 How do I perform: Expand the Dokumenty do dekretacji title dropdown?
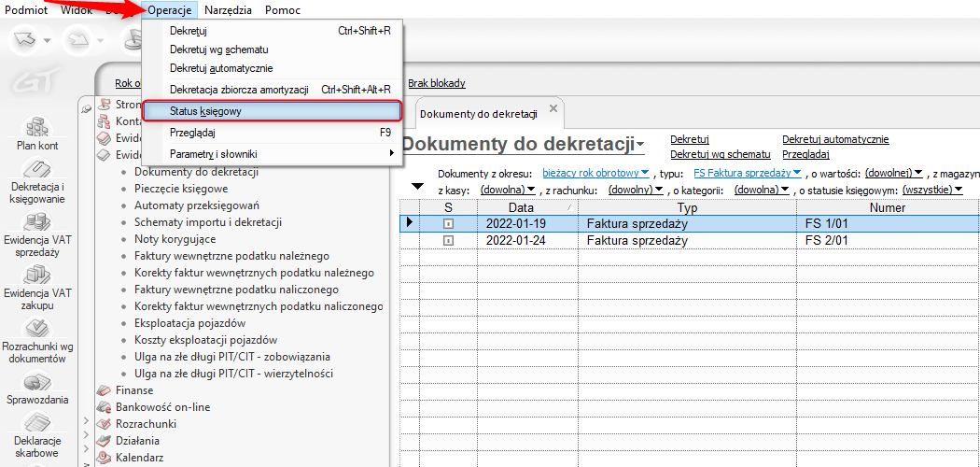click(640, 146)
